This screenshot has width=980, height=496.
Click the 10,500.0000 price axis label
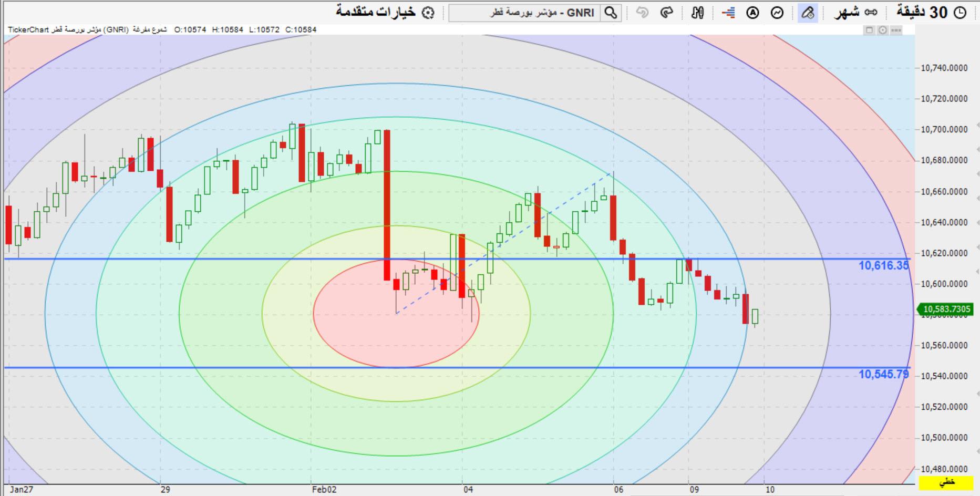point(944,437)
